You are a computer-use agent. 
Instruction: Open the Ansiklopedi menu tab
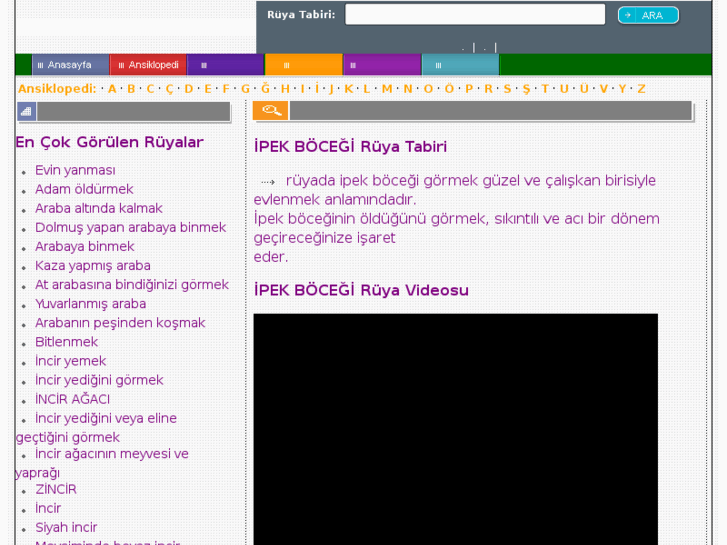(148, 65)
